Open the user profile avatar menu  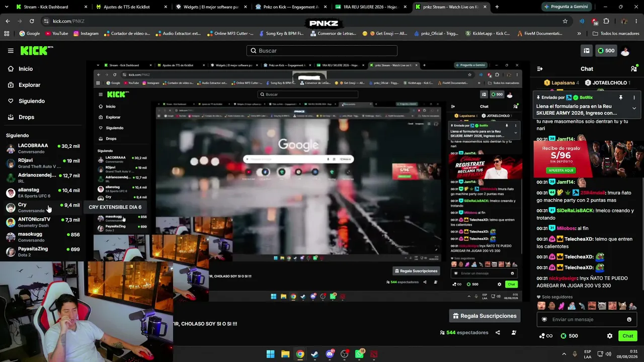pyautogui.click(x=625, y=51)
